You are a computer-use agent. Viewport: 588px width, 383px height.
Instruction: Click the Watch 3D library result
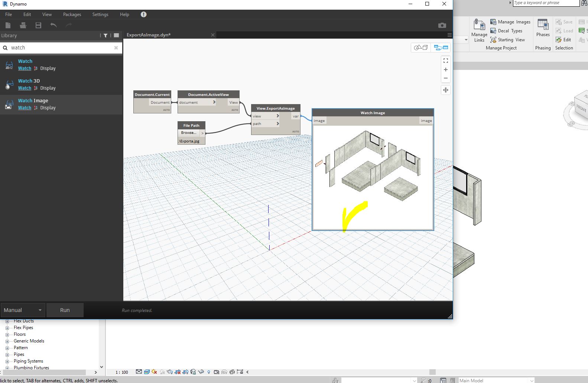61,84
